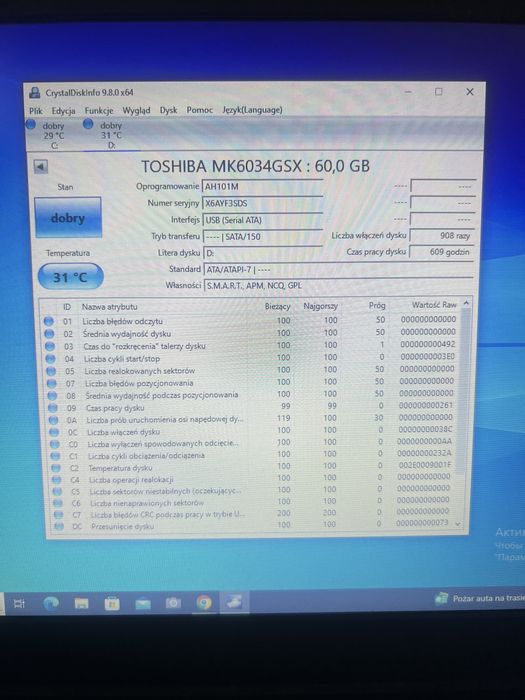Open Google Chrome from the taskbar
The width and height of the screenshot is (525, 700).
[x=204, y=603]
